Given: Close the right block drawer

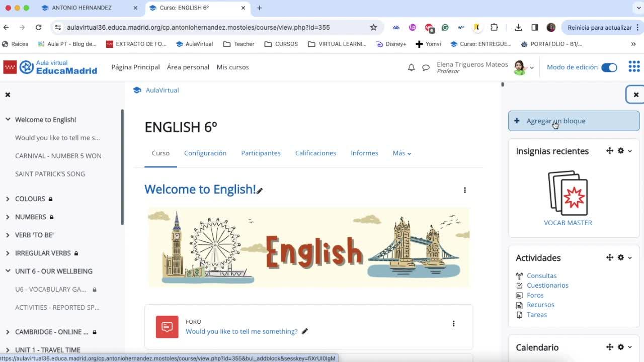Looking at the screenshot, I should [x=636, y=95].
